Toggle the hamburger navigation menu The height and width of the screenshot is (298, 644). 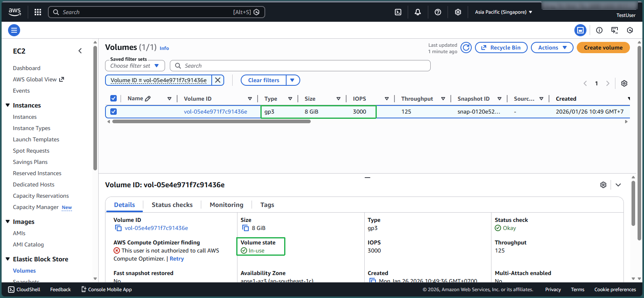pyautogui.click(x=14, y=30)
